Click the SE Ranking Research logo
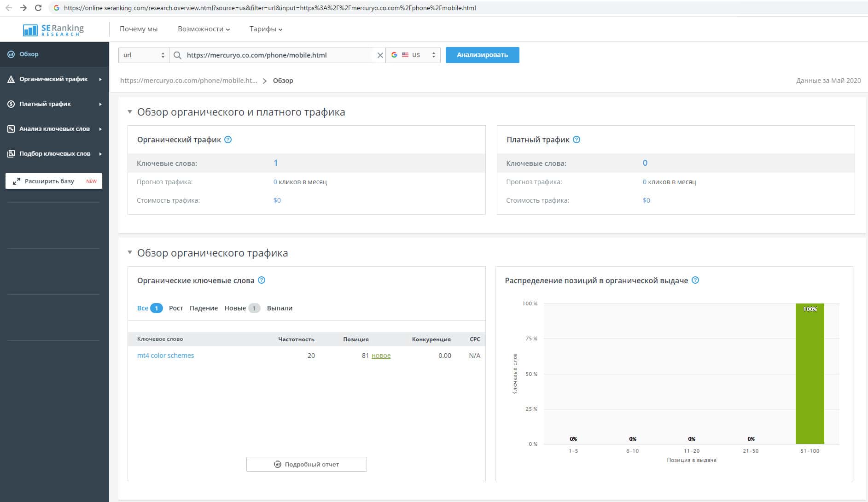Viewport: 868px width, 502px height. [53, 30]
